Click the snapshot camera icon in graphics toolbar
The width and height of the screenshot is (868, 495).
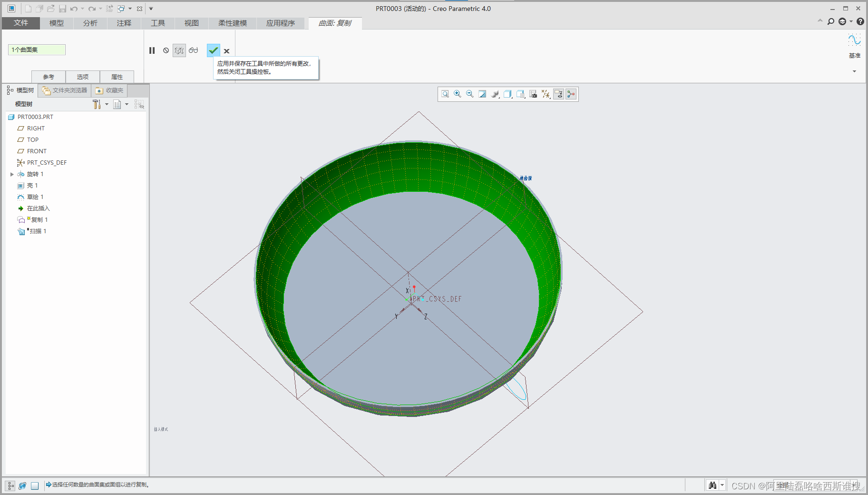tap(533, 94)
